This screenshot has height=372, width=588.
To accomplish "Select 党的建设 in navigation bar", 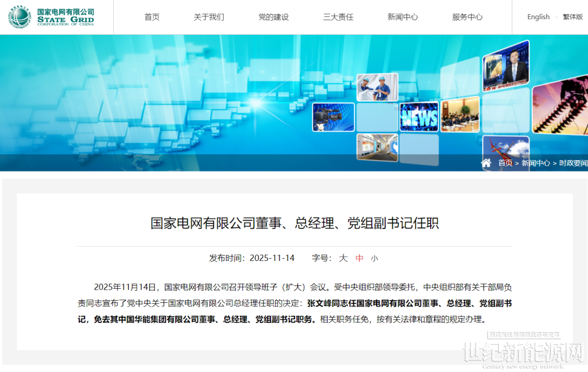I will click(273, 17).
